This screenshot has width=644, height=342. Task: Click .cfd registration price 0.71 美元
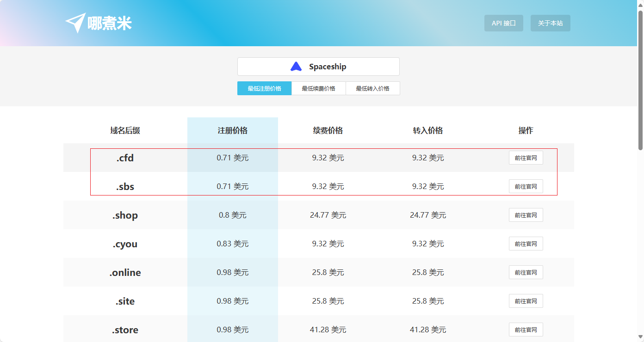[x=233, y=158]
